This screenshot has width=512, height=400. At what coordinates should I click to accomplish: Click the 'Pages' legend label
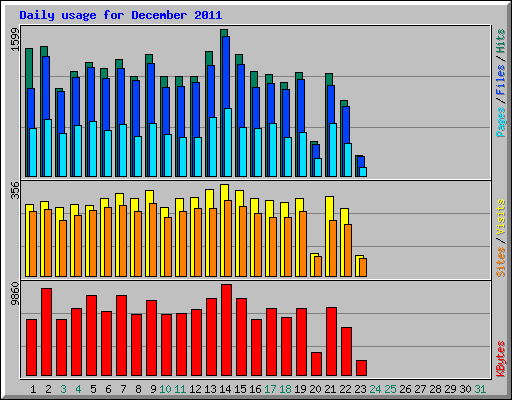(x=500, y=122)
